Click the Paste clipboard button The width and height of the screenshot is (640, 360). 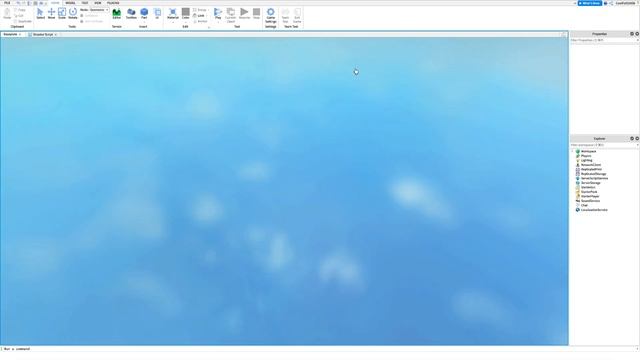point(7,13)
